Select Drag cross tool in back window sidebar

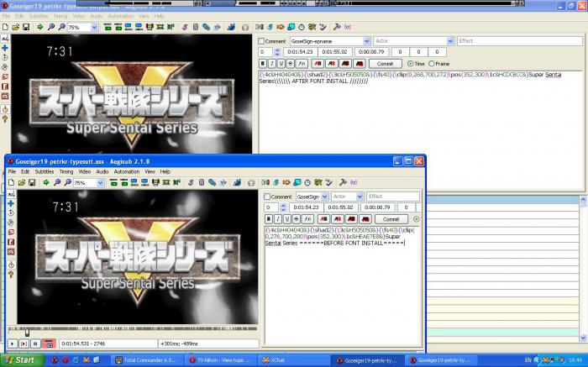coord(5,48)
